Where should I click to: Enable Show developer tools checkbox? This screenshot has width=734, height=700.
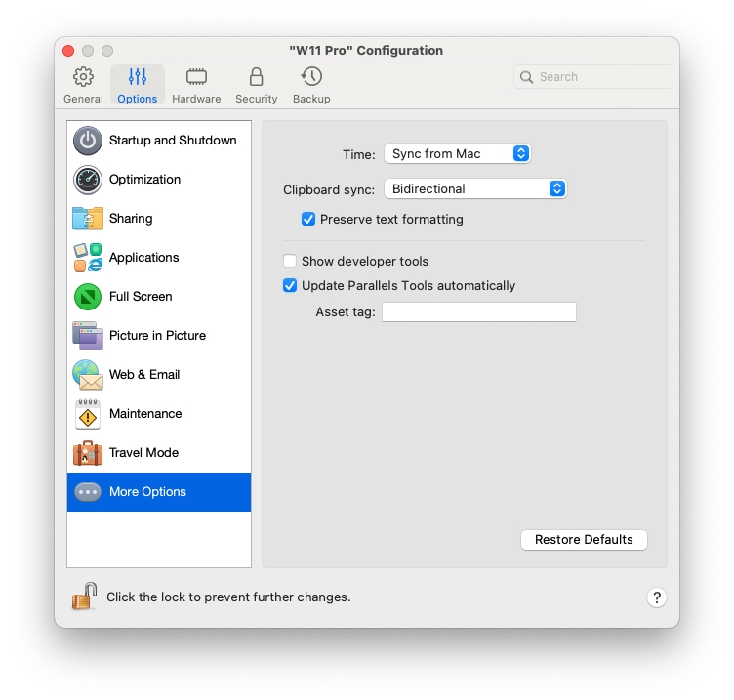290,262
